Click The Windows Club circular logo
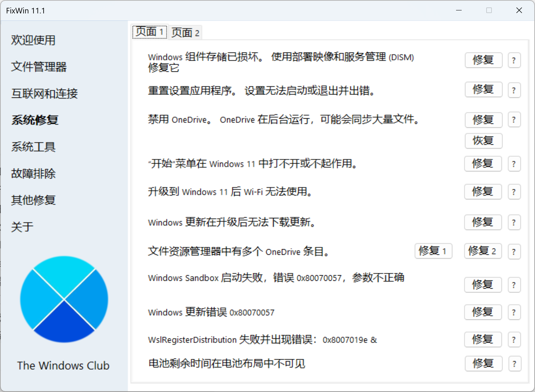The width and height of the screenshot is (535, 392). tap(64, 299)
